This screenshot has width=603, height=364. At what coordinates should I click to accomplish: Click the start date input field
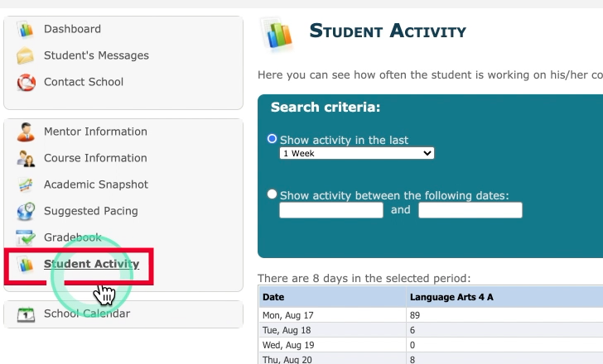[331, 210]
